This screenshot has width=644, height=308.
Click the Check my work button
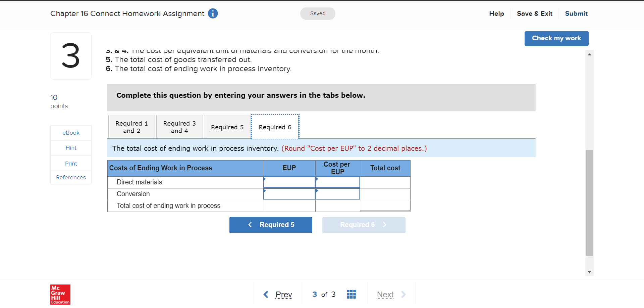[x=556, y=38]
